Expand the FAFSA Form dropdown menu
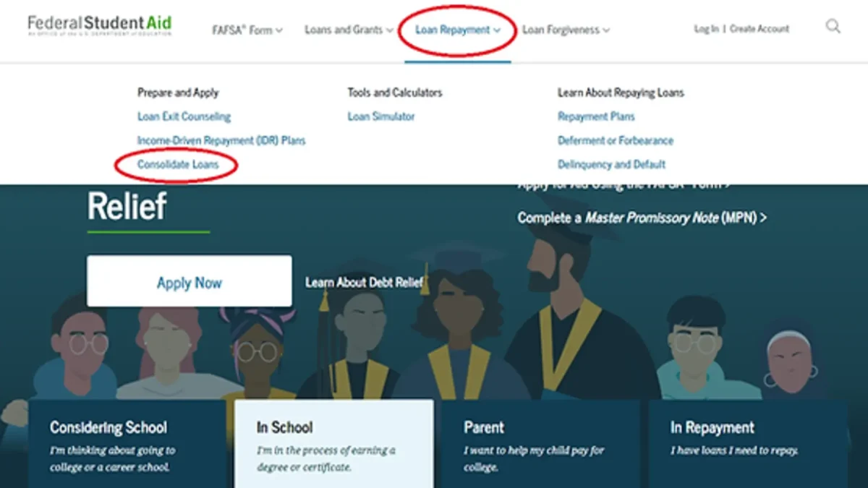868x488 pixels. coord(247,30)
